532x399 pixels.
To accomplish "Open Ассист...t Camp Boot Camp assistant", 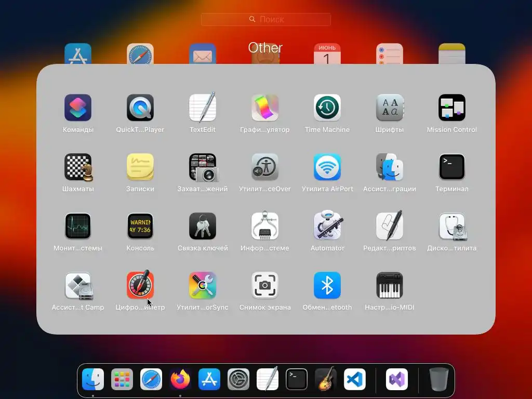I will tap(78, 285).
